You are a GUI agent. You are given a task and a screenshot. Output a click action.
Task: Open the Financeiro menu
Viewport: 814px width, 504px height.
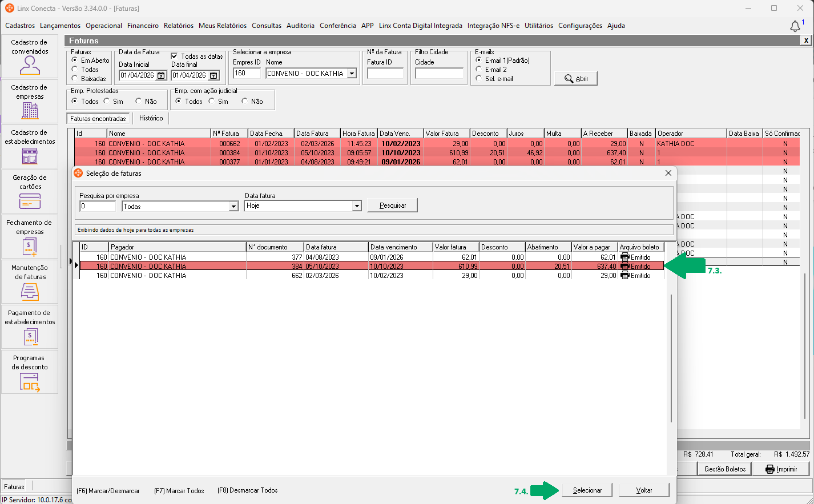click(x=143, y=26)
